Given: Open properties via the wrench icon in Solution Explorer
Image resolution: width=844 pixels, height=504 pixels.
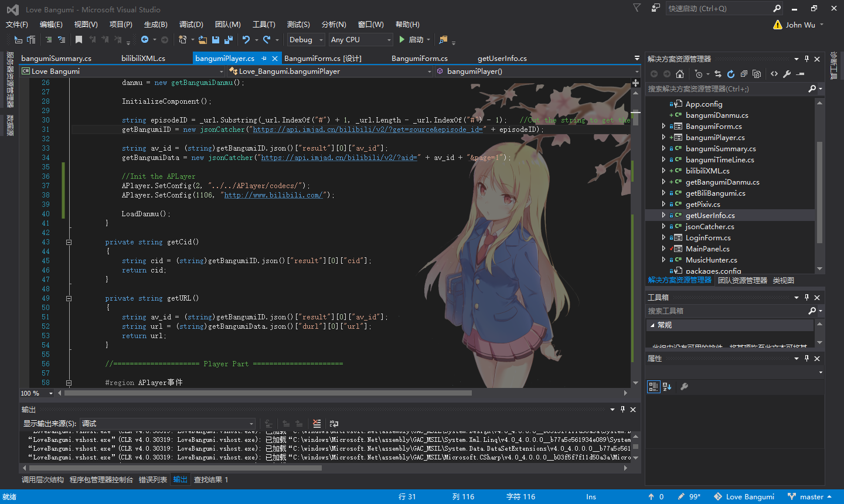Looking at the screenshot, I should (787, 74).
